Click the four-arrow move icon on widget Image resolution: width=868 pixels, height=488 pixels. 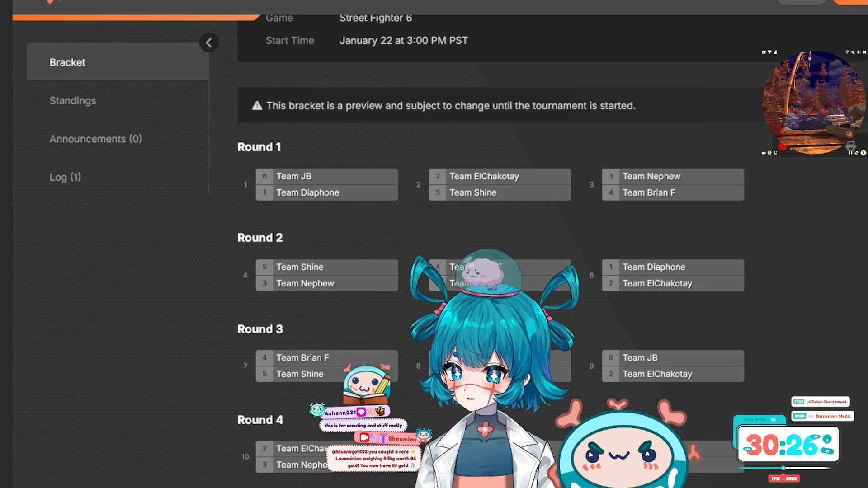859,52
